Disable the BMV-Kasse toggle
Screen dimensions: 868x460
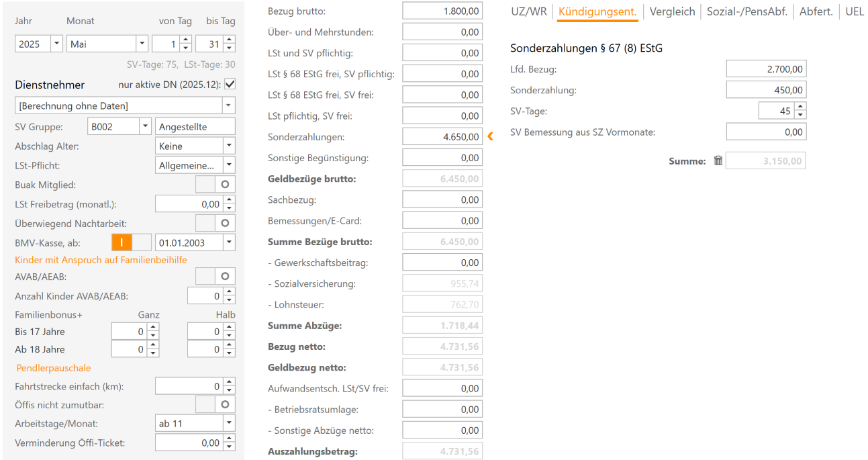131,242
